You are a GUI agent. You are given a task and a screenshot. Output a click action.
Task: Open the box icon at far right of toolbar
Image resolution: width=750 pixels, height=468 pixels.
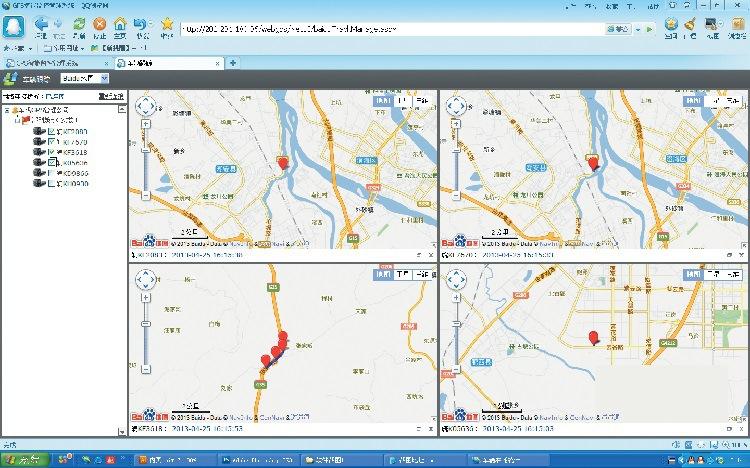[736, 24]
